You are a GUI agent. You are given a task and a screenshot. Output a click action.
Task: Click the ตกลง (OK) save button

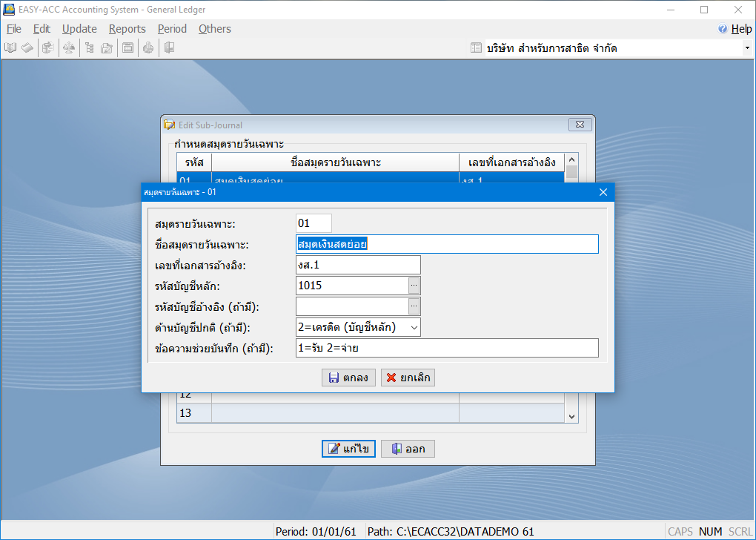(x=348, y=378)
